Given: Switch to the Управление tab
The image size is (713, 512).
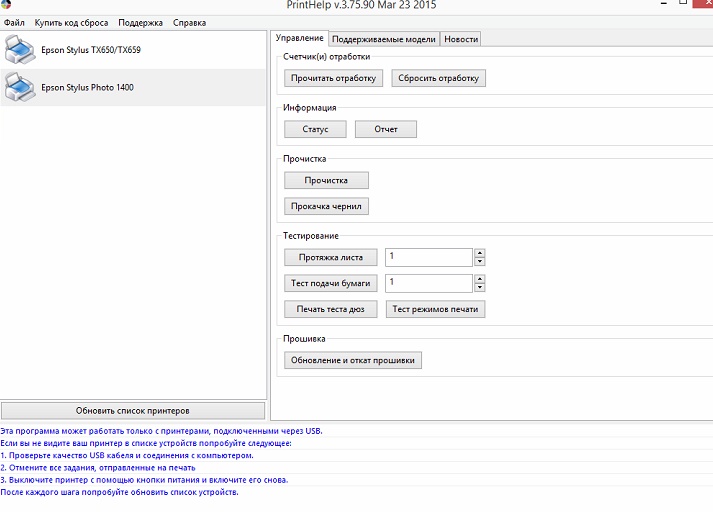Looking at the screenshot, I should point(299,38).
